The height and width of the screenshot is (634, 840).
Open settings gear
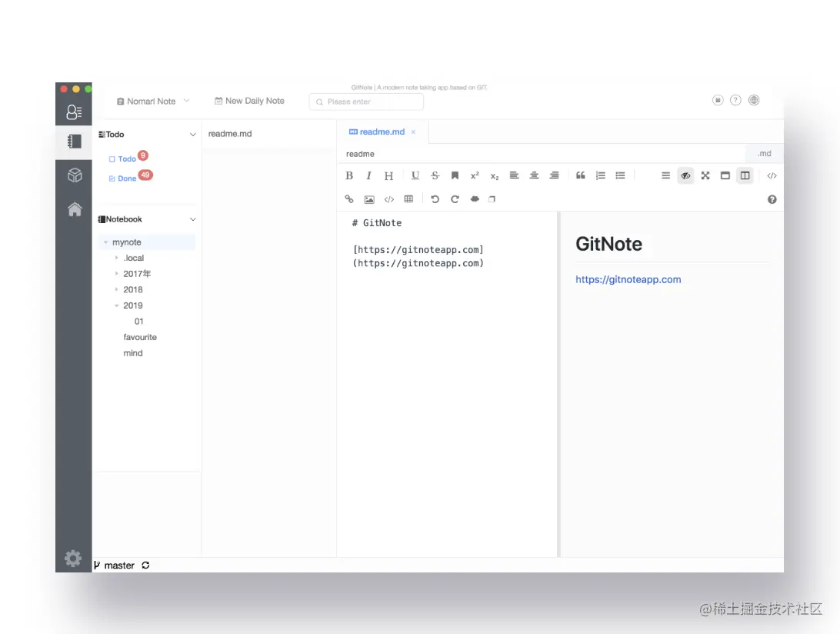[x=73, y=559]
